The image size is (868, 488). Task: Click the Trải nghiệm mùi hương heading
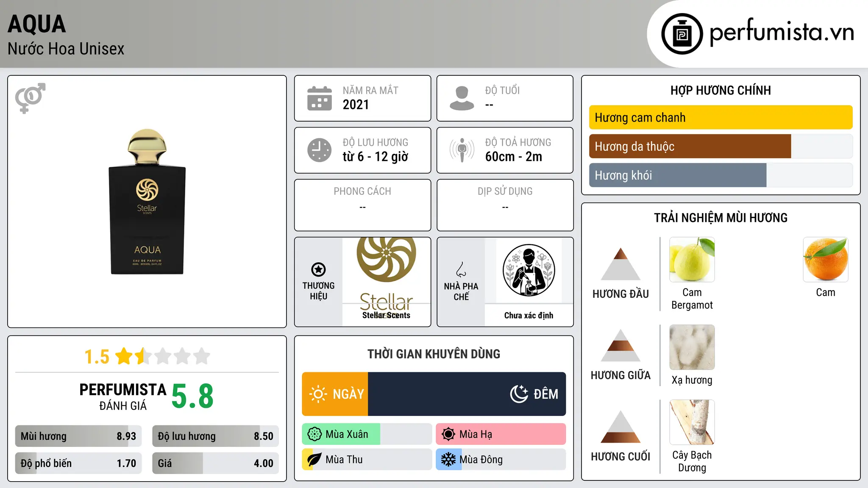pos(721,218)
